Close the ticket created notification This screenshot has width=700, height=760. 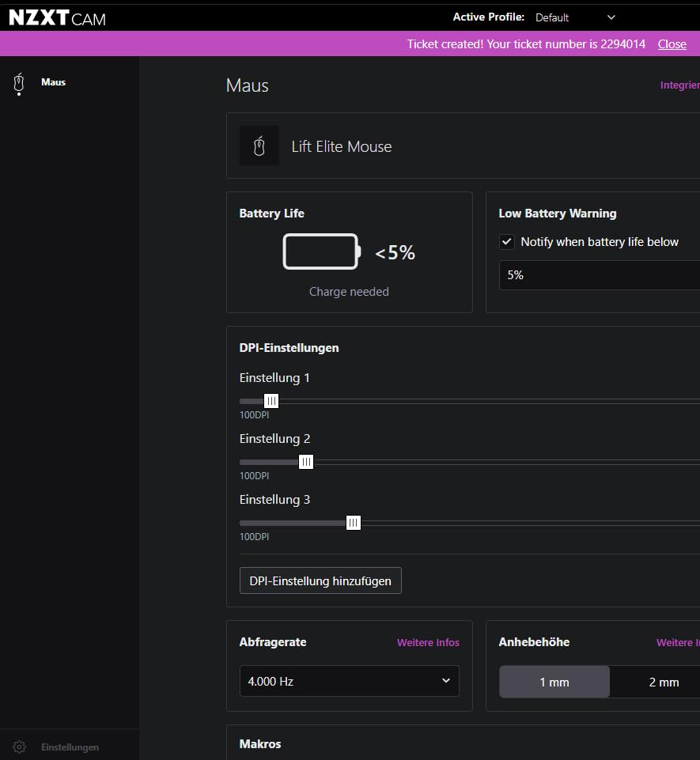[x=672, y=44]
